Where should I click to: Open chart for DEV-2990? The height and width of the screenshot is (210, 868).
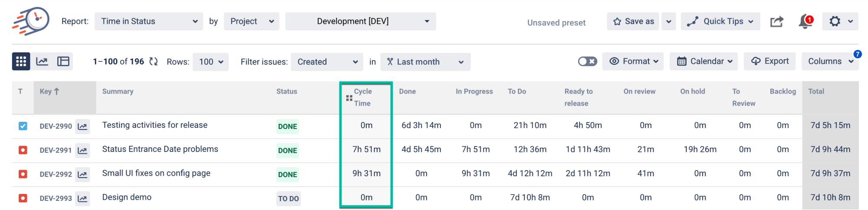[x=82, y=126]
